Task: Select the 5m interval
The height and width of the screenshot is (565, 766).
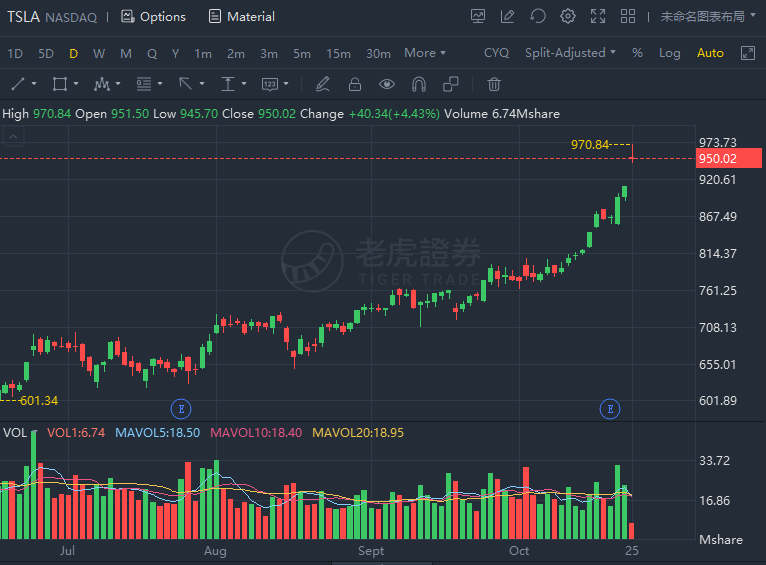Action: tap(301, 53)
